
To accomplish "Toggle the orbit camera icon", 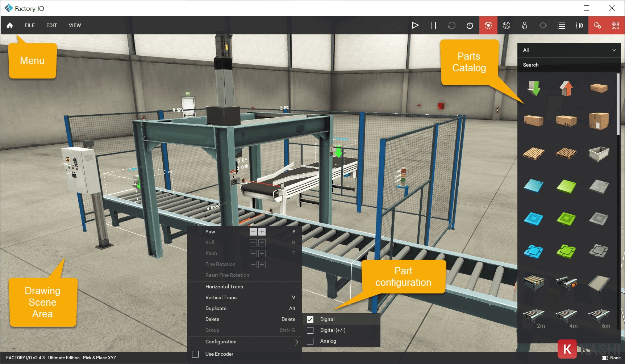I will coord(488,25).
